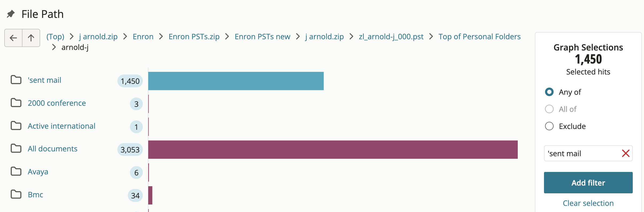The image size is (644, 212).
Task: Click the Avaya folder icon
Action: point(16,171)
